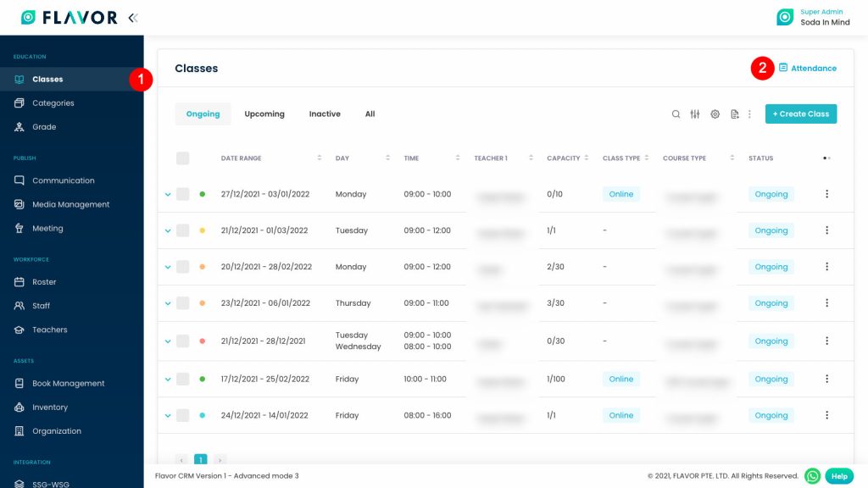
Task: Switch to the Upcoming tab
Action: 264,113
